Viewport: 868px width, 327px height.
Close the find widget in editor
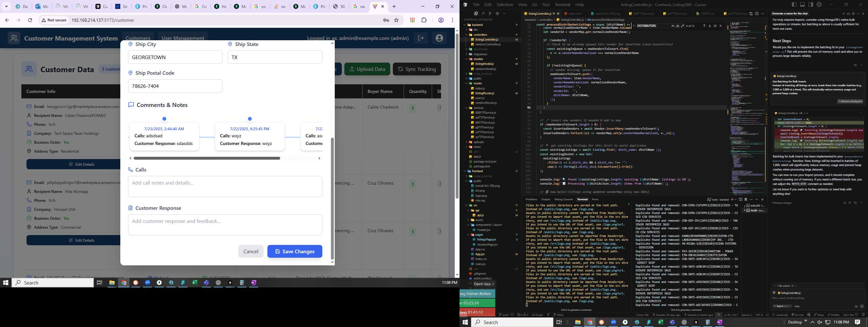tap(721, 26)
